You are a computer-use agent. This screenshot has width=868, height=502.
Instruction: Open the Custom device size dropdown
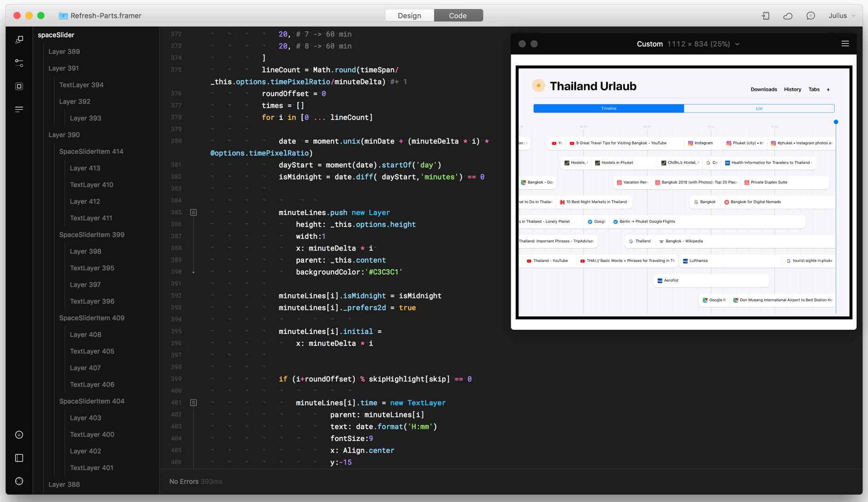[688, 44]
